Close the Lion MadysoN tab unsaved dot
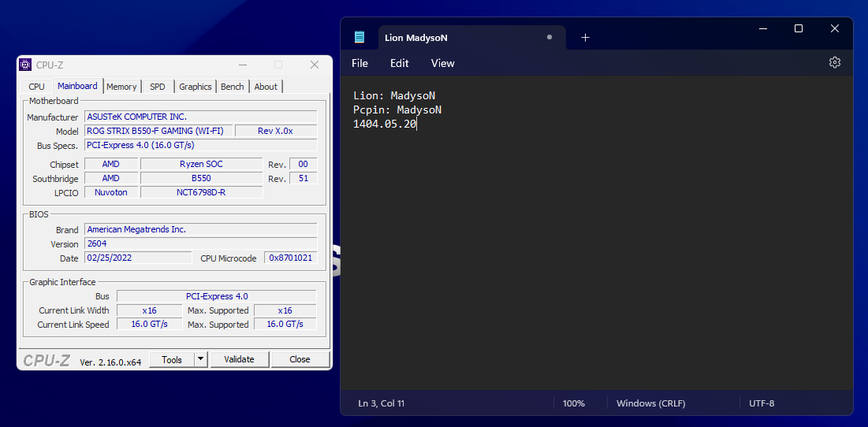The image size is (868, 427). pos(549,38)
